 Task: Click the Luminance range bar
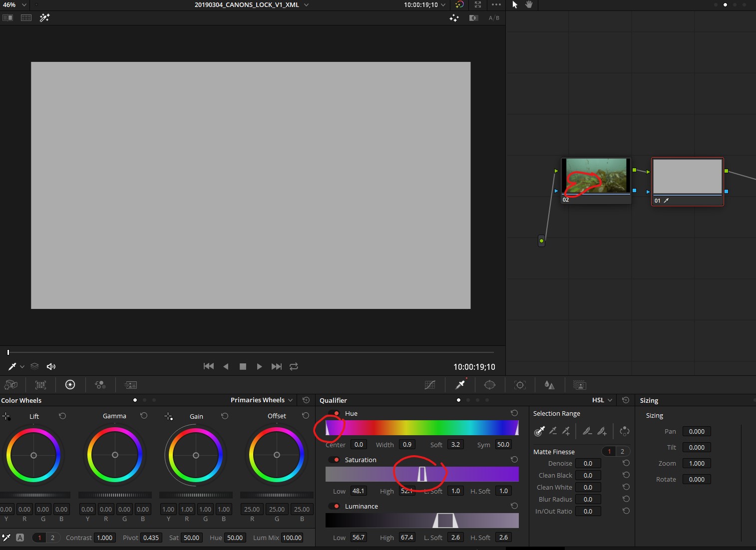(x=422, y=521)
